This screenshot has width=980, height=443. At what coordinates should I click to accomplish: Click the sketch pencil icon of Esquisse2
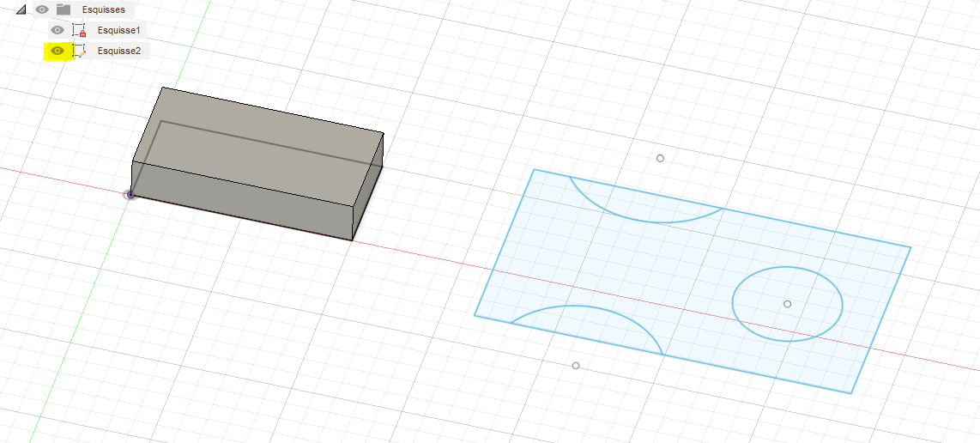click(x=79, y=51)
